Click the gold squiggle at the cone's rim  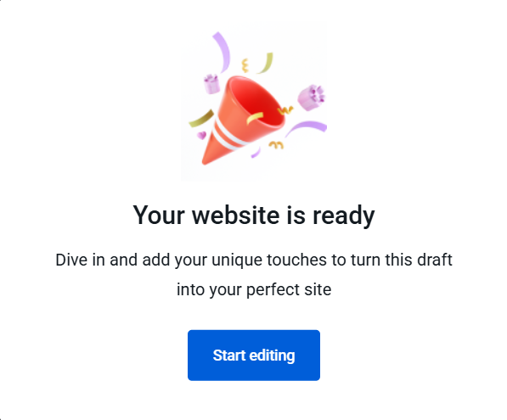coord(285,111)
